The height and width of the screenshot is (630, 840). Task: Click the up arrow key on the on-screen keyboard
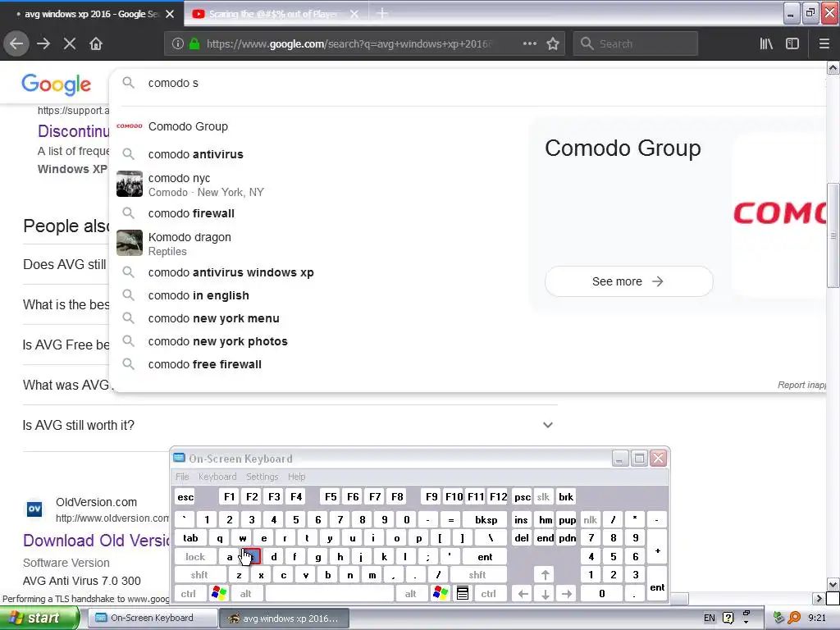(x=545, y=575)
